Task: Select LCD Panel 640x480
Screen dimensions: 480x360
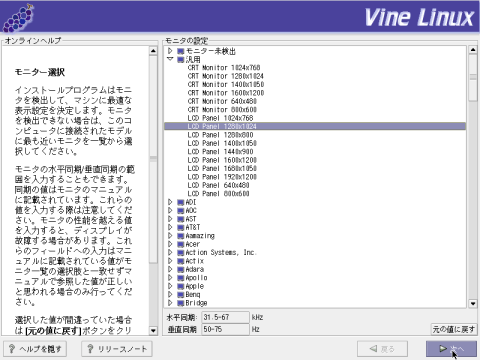Action: [218, 185]
